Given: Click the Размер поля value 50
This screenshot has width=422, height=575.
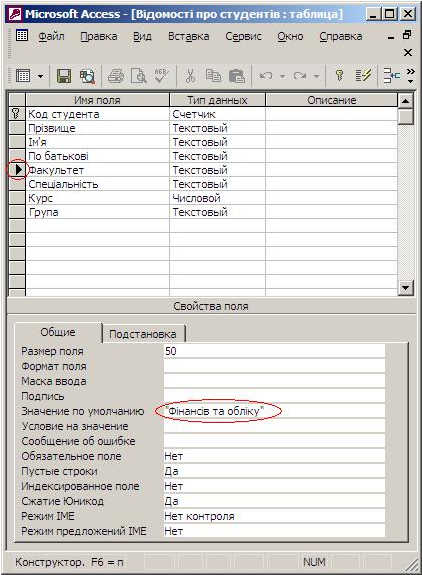Looking at the screenshot, I should (x=274, y=351).
